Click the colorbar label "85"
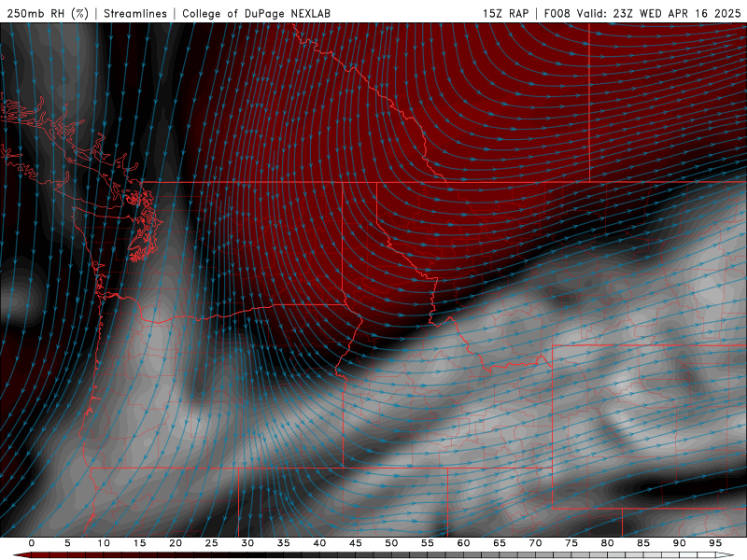747x560 pixels. coord(643,543)
